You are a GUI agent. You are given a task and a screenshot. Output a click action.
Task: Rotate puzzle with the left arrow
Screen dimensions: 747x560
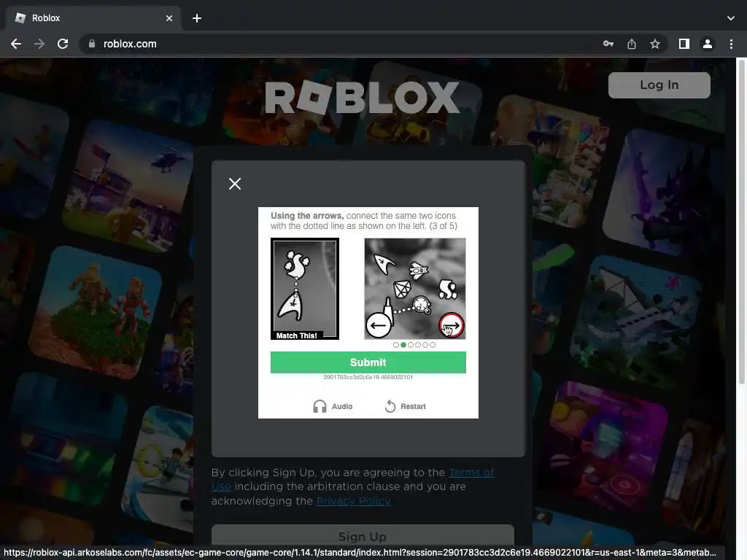coord(379,325)
